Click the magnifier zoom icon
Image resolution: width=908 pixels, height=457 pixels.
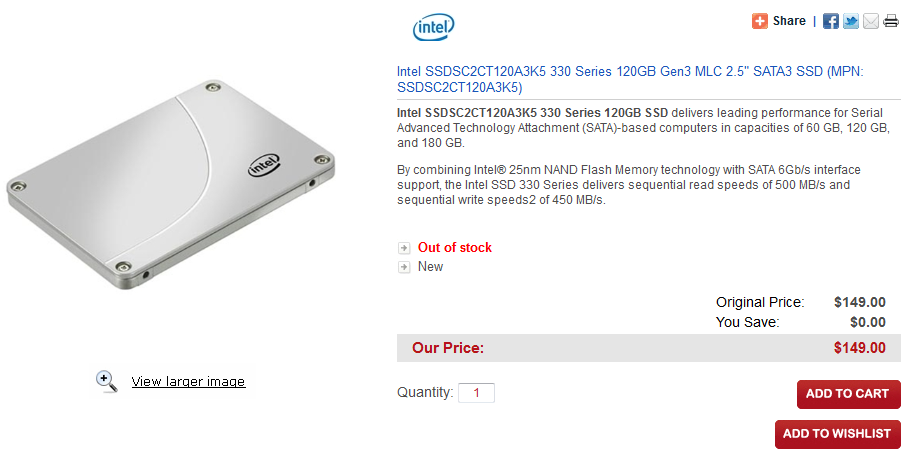pos(107,380)
